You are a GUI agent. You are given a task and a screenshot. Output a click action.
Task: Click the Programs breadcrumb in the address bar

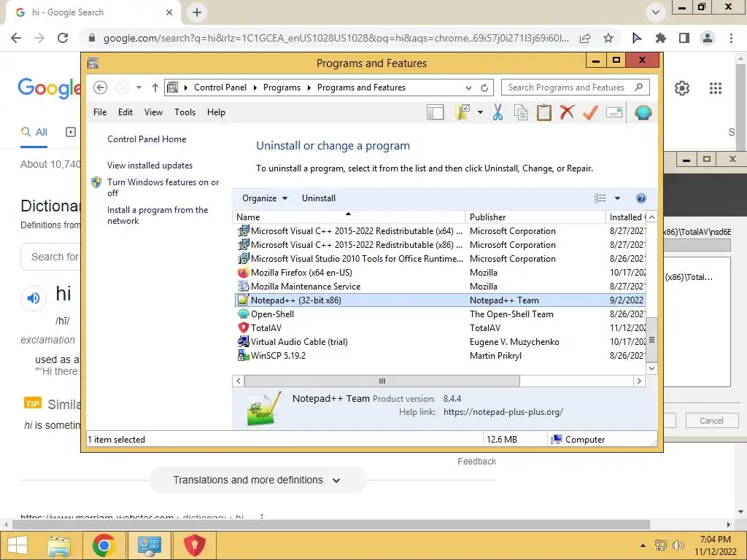click(x=282, y=87)
